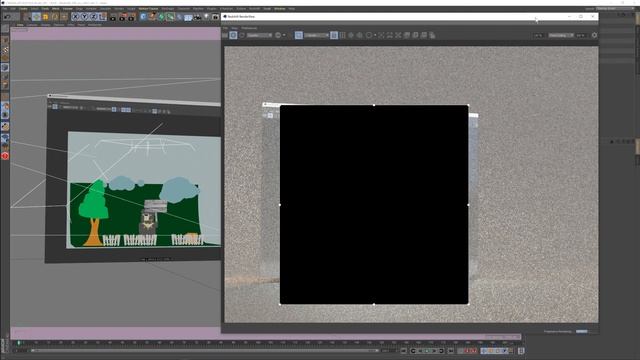640x360 pixels.
Task: Select the Scale tool icon
Action: point(45,17)
